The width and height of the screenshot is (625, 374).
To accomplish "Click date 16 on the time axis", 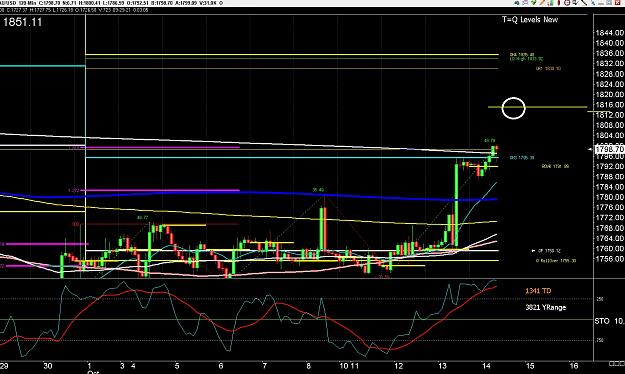I will (573, 366).
